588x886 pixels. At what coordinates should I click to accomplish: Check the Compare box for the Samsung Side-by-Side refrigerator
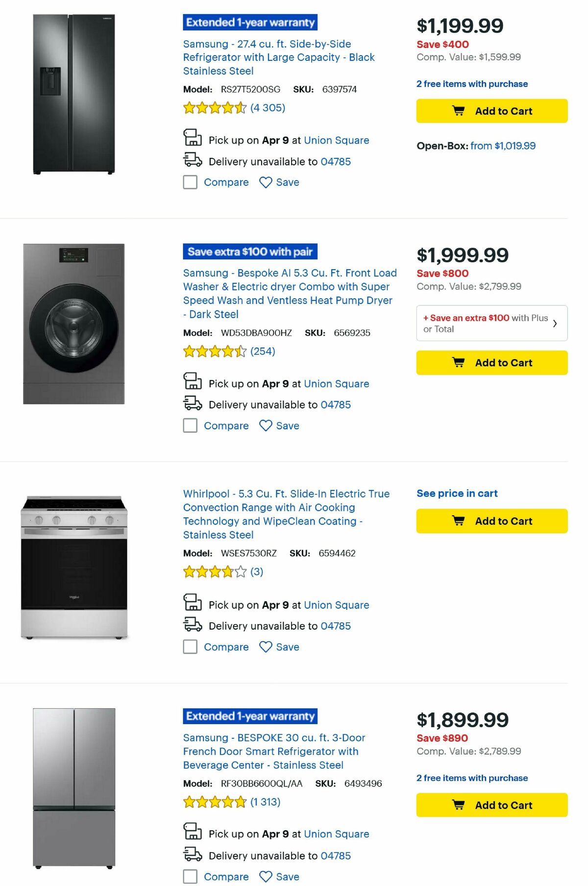tap(190, 182)
